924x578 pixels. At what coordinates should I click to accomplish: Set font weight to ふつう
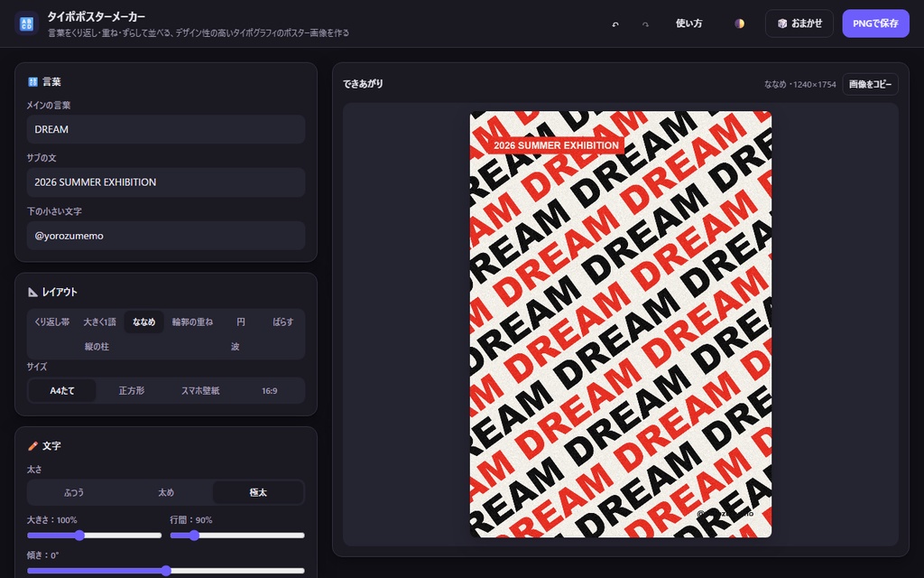click(x=74, y=492)
